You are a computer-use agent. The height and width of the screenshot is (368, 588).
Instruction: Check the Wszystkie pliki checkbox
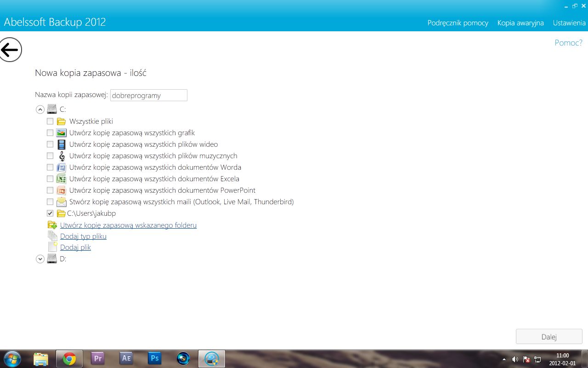pos(50,121)
